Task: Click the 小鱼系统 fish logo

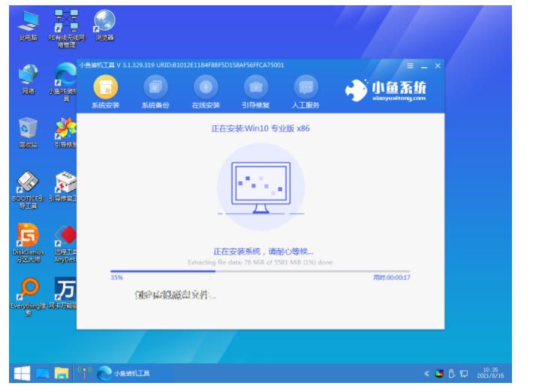Action: [357, 90]
